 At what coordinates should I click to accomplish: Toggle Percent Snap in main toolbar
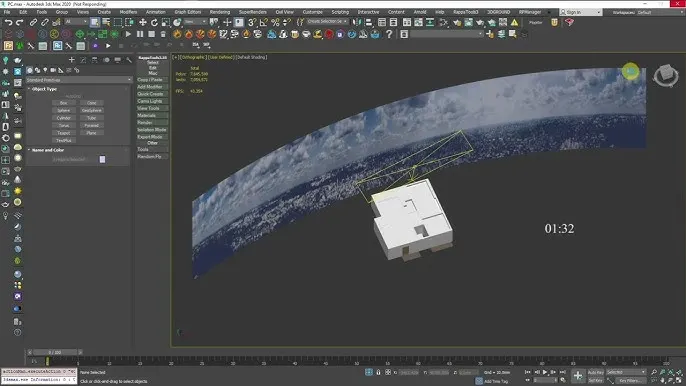(x=275, y=22)
